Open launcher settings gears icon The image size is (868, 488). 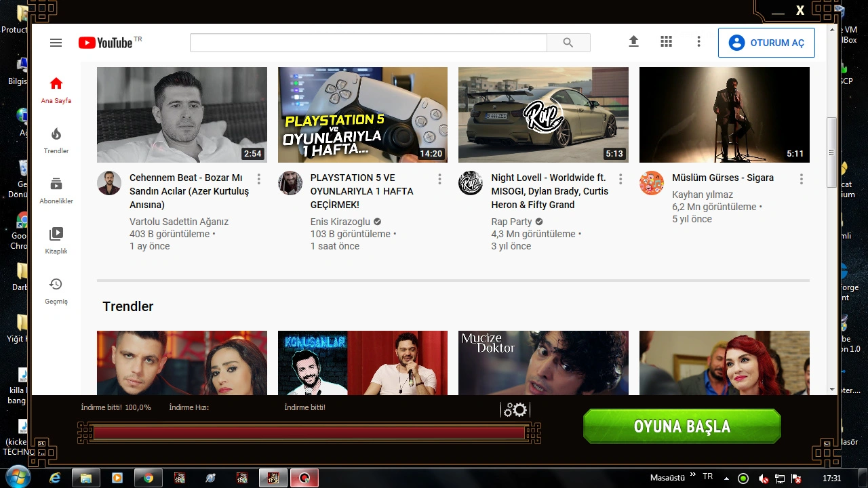pos(515,409)
